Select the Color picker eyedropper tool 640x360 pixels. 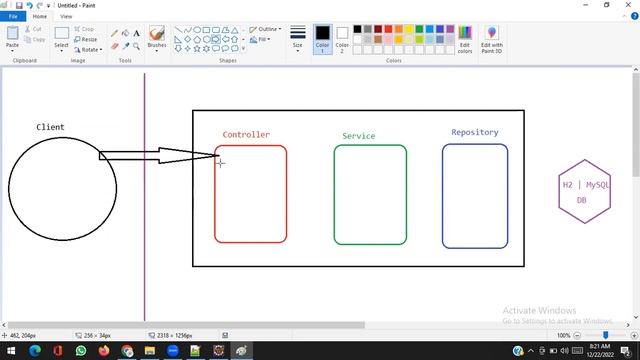[x=125, y=46]
